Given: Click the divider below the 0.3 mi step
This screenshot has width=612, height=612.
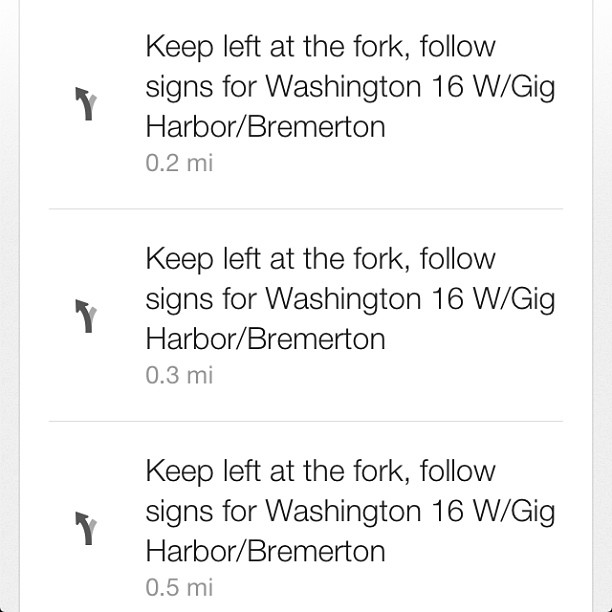Looking at the screenshot, I should coord(306,422).
